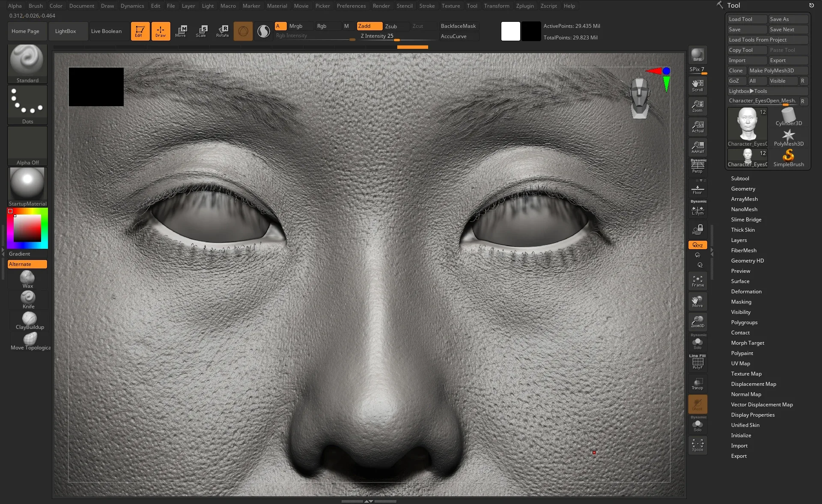Viewport: 822px width, 504px height.
Task: Select the Frame icon to fit mesh
Action: pyautogui.click(x=697, y=280)
